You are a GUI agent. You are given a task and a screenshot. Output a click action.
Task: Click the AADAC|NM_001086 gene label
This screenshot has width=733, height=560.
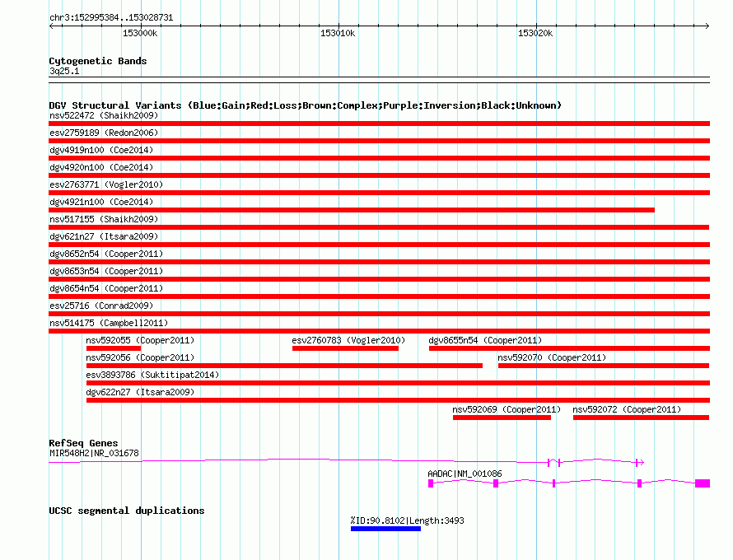(x=465, y=474)
